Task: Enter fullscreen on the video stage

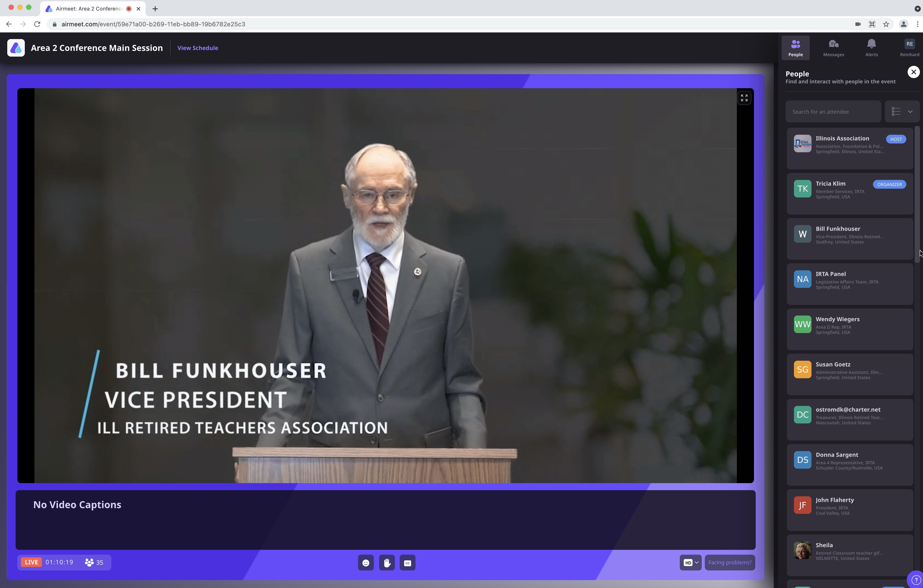Action: pos(744,98)
